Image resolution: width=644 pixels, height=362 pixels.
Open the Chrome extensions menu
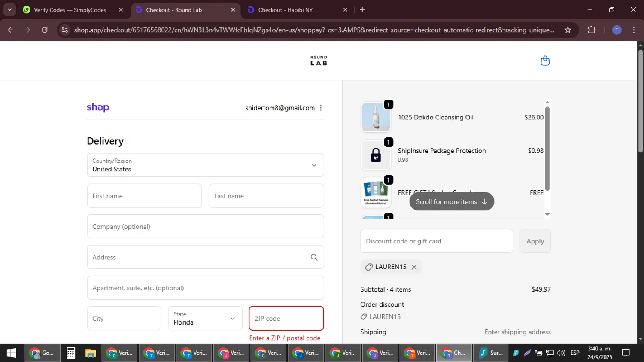coord(592,30)
